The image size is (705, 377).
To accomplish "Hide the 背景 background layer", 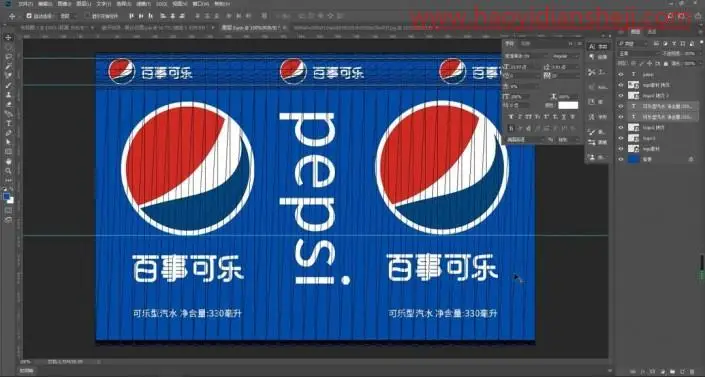I will click(621, 159).
